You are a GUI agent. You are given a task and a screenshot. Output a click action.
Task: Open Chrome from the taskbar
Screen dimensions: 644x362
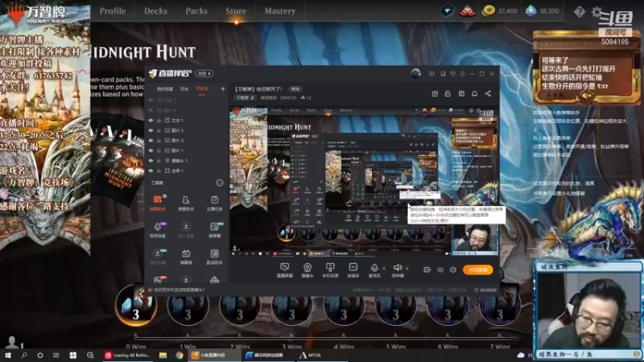point(179,356)
